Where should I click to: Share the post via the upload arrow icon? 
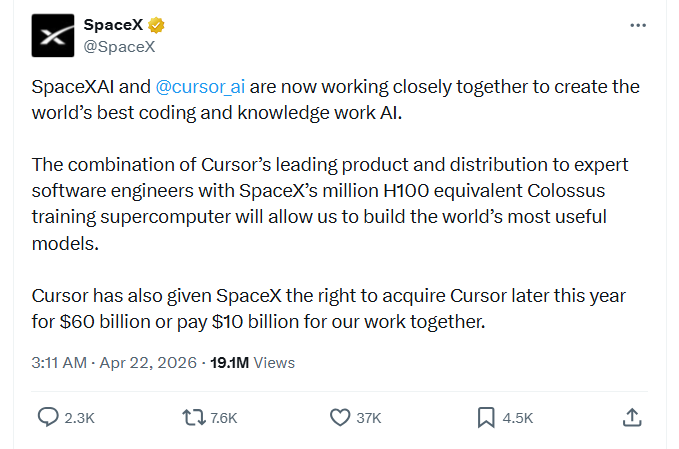[x=632, y=417]
